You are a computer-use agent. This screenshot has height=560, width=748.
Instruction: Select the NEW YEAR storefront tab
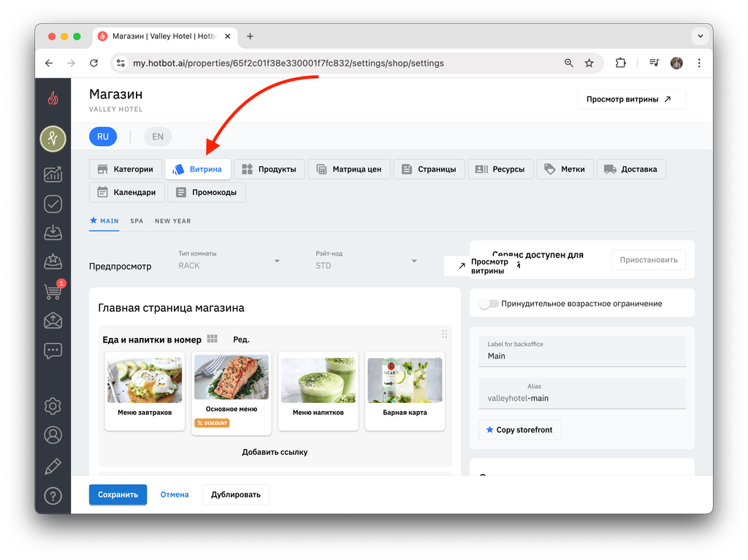click(172, 220)
